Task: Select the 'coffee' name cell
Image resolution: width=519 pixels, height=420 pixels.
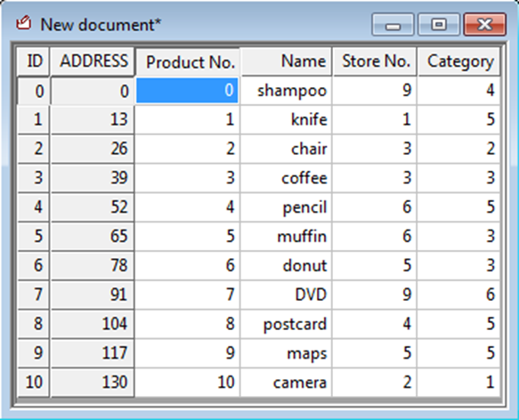Action: click(286, 178)
